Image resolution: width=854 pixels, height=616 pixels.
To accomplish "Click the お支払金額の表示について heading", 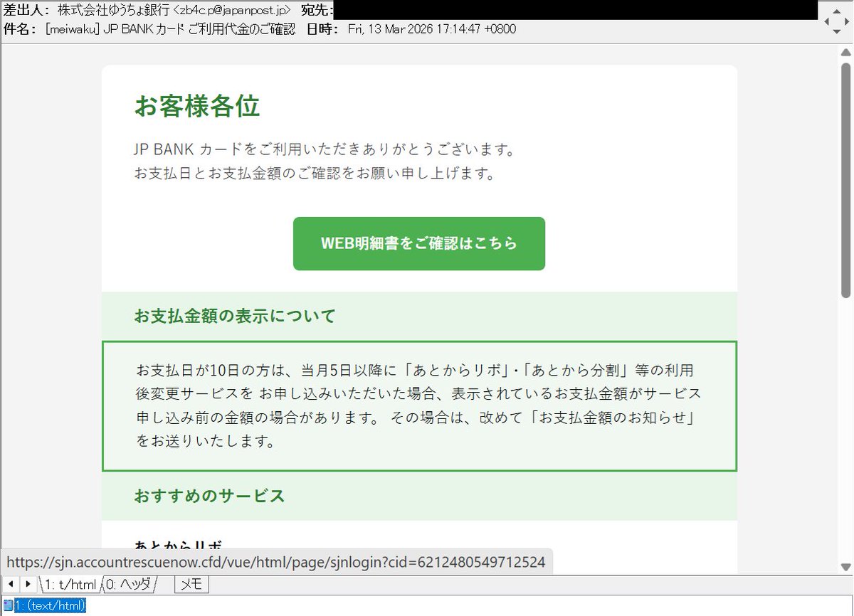I will point(234,316).
